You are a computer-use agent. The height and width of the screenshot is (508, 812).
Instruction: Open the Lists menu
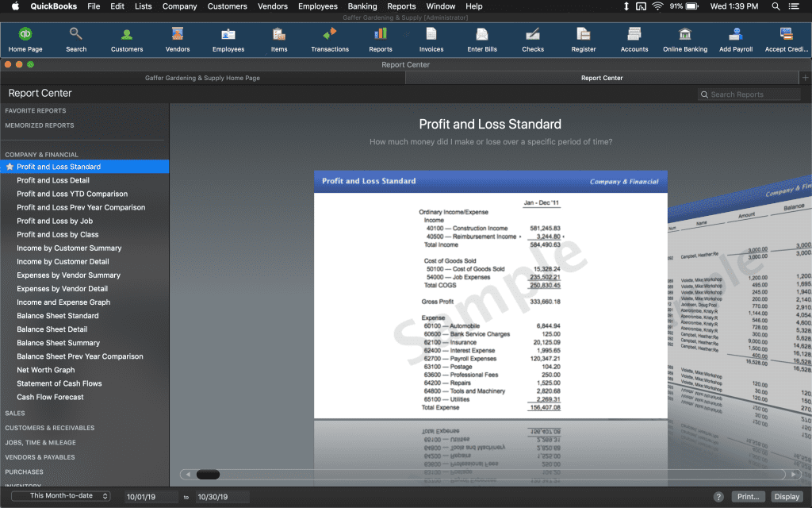tap(143, 6)
